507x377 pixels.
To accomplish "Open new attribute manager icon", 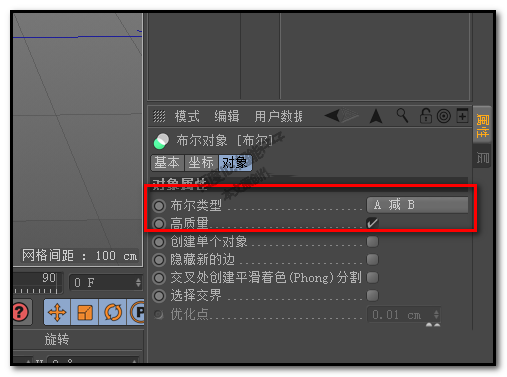I will tap(462, 115).
